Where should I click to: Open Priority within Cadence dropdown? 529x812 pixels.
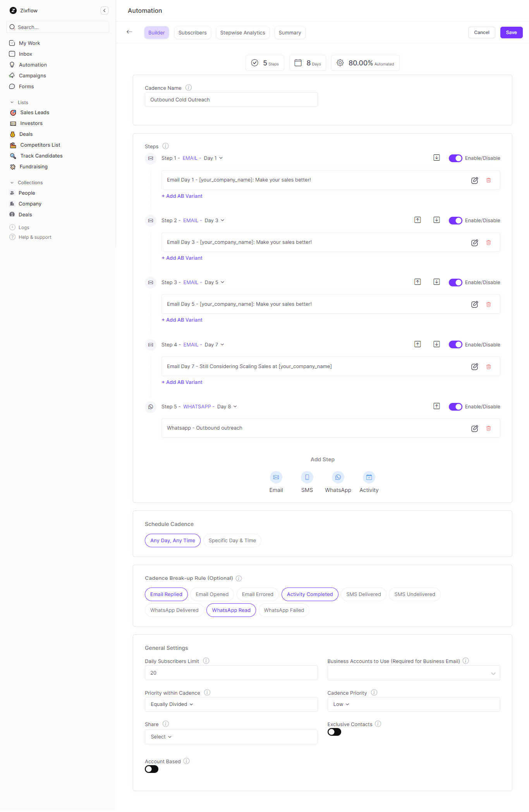pos(231,704)
